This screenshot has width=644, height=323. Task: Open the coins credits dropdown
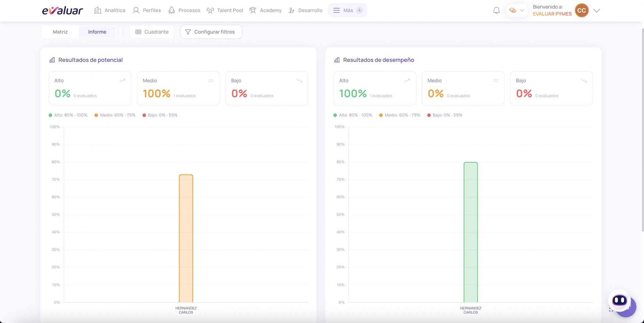[517, 10]
